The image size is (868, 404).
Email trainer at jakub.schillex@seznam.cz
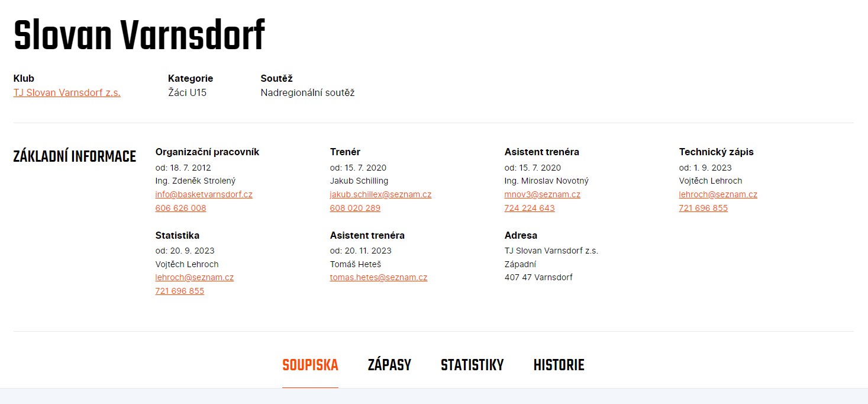point(380,194)
